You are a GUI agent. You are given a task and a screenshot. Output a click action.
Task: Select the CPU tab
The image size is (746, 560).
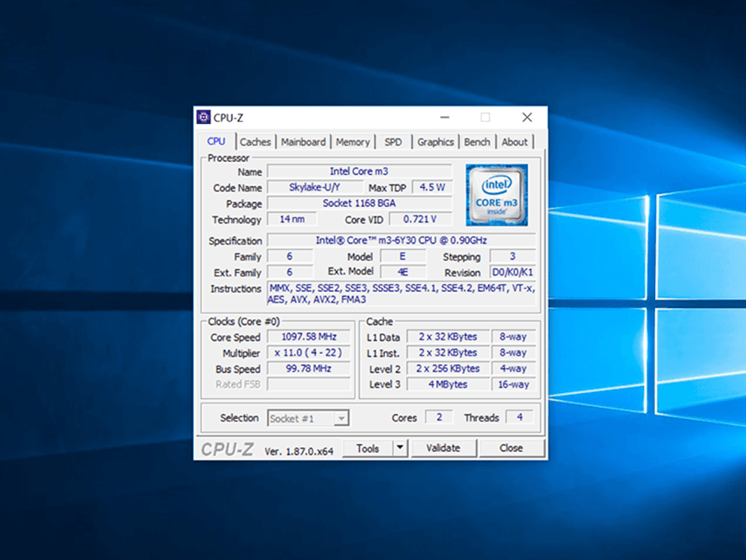pos(216,141)
